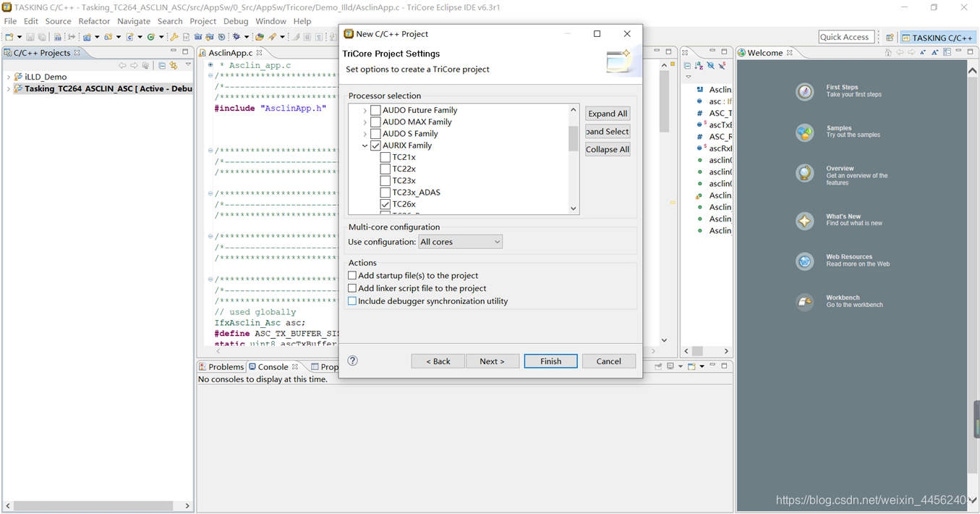The image size is (980, 514).
Task: Click the New C/C++ Project toolbar icon
Action: 87,37
